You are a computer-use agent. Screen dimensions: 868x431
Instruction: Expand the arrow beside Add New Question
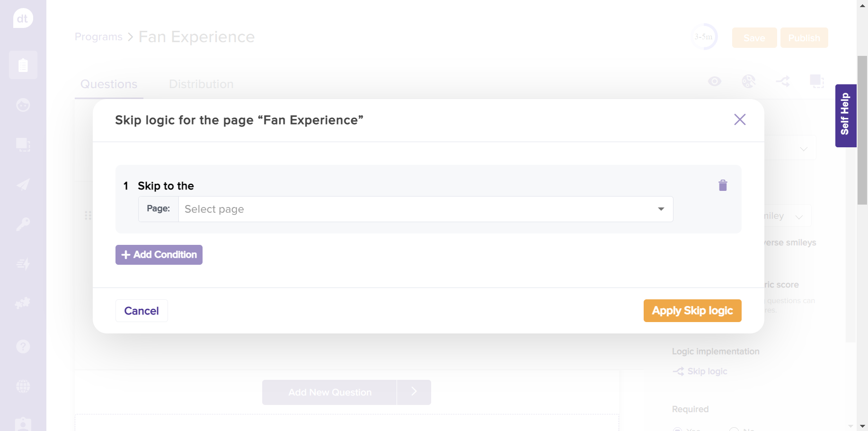coord(414,392)
